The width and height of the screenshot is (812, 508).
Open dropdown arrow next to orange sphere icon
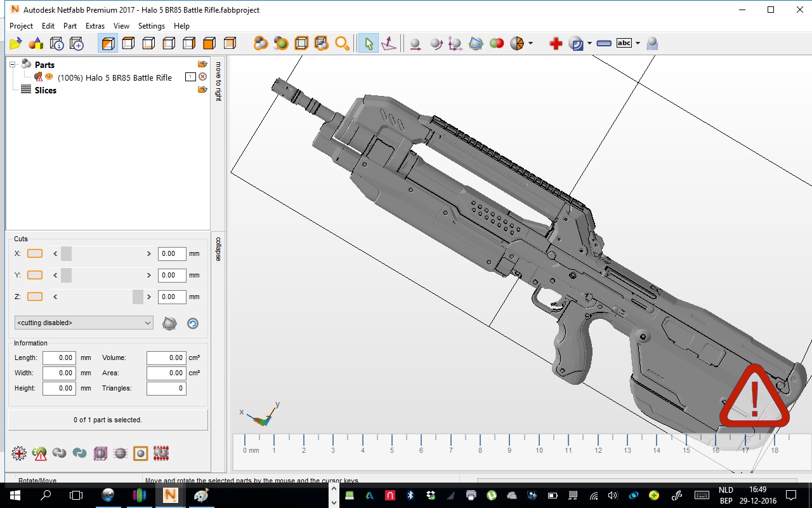[x=530, y=43]
